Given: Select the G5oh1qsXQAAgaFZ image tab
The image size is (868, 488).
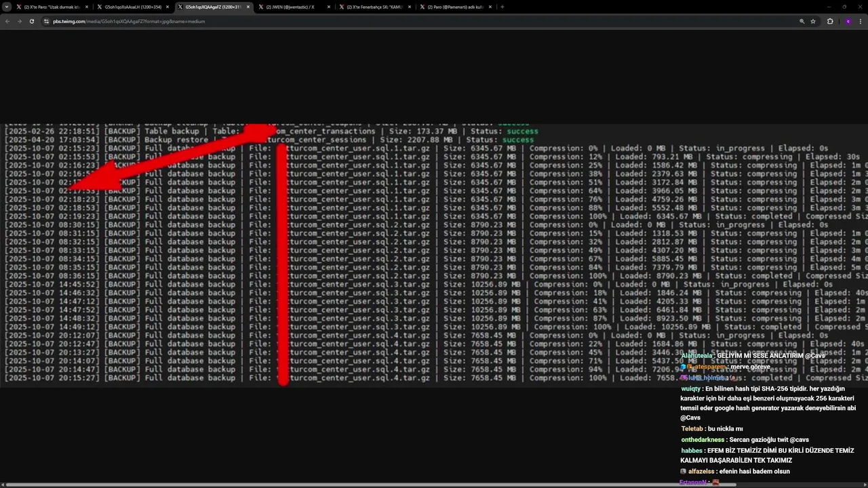Looking at the screenshot, I should pos(214,7).
